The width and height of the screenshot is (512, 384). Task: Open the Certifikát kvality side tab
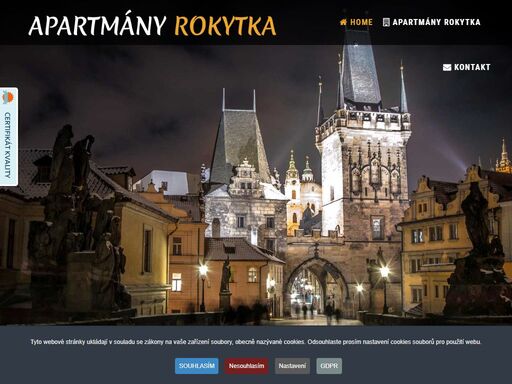pos(8,137)
